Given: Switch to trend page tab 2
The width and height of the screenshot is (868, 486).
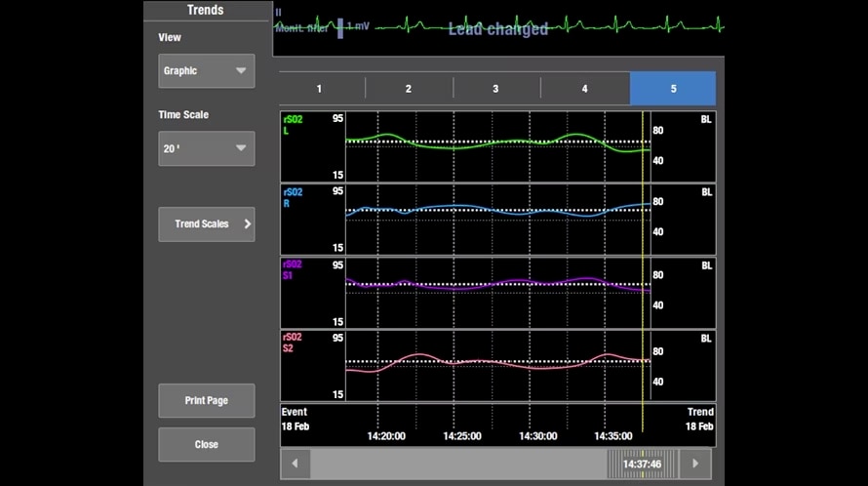Looking at the screenshot, I should point(409,89).
